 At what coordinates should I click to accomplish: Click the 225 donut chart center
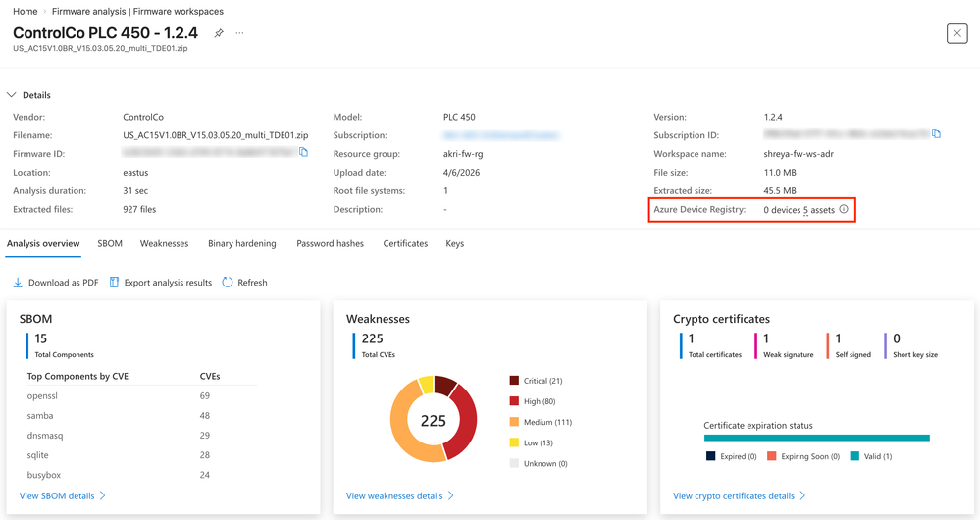434,421
